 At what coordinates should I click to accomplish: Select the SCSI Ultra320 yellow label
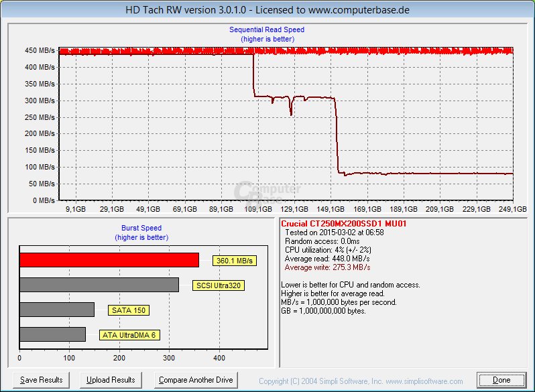(218, 285)
